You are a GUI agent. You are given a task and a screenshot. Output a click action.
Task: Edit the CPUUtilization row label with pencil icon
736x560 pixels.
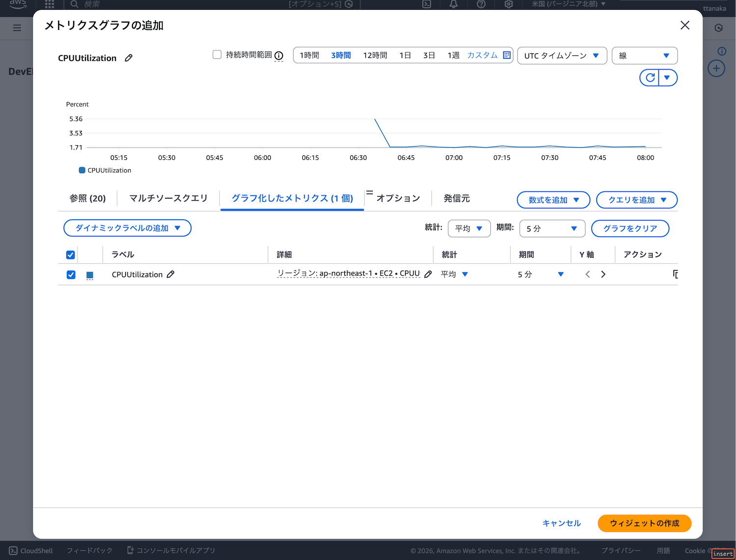click(x=170, y=275)
